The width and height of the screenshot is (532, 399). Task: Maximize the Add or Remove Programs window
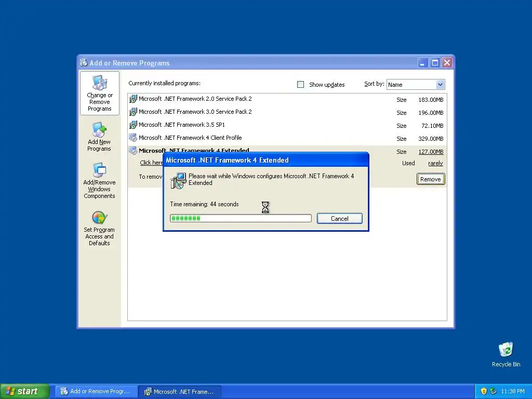[435, 63]
